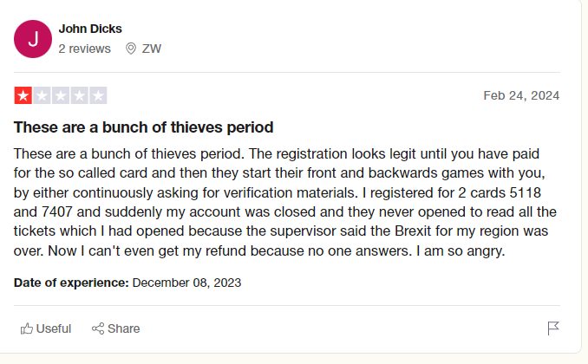
Task: Click the location pin icon
Action: point(131,49)
